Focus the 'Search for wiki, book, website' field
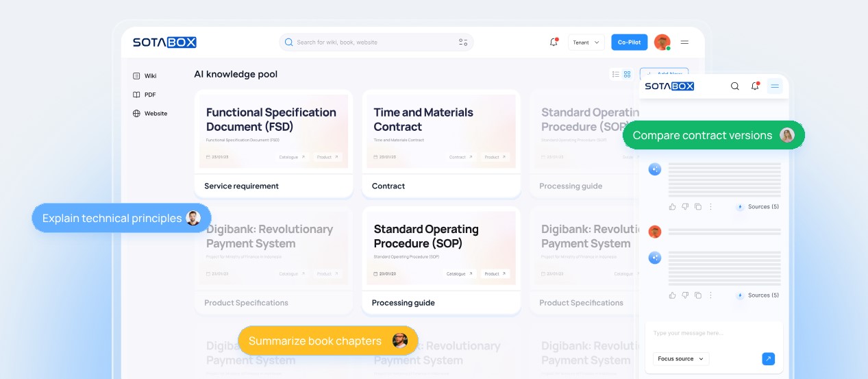The image size is (868, 379). [x=376, y=42]
